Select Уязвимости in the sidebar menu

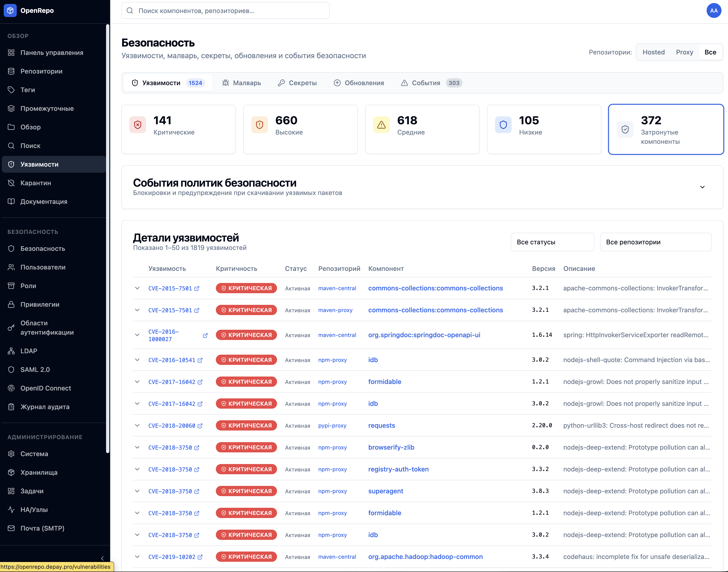coord(53,165)
